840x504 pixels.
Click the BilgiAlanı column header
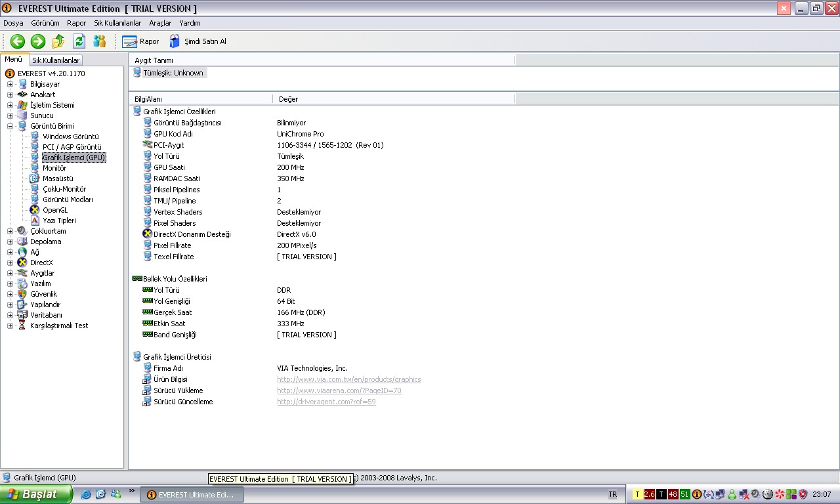point(201,99)
